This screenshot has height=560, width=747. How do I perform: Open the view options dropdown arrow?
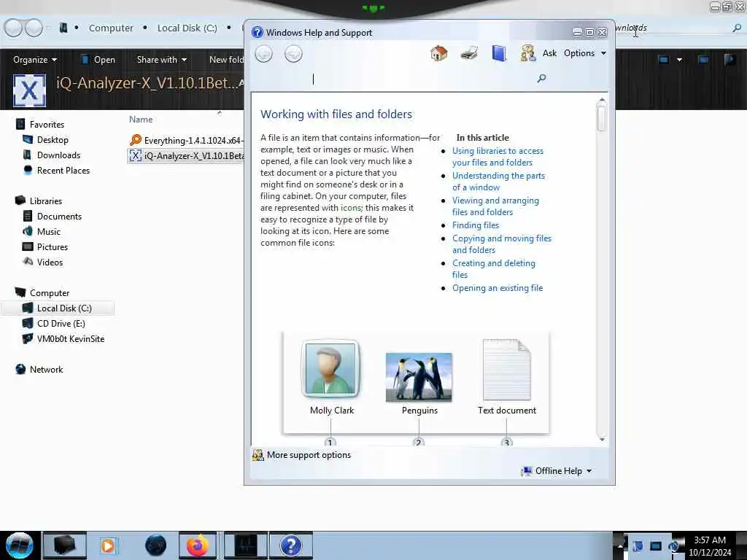(679, 60)
